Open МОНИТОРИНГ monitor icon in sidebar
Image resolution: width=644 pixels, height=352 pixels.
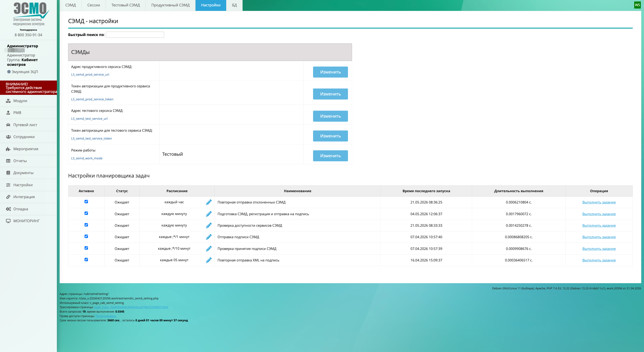click(x=8, y=221)
